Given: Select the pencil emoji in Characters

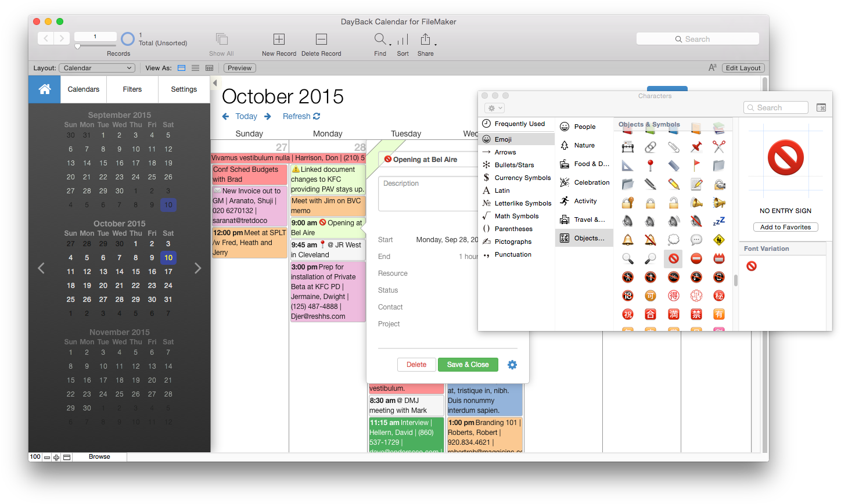Looking at the screenshot, I should (673, 184).
